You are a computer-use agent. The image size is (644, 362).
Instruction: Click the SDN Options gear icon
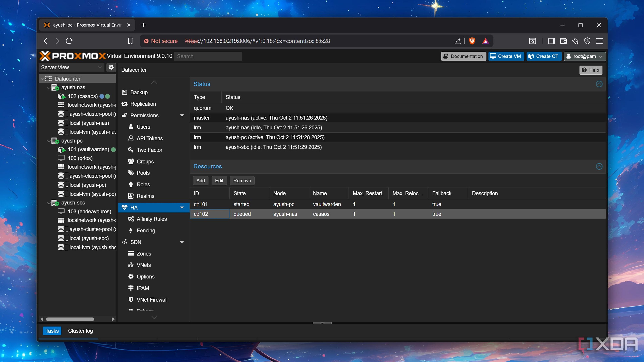[x=131, y=277]
